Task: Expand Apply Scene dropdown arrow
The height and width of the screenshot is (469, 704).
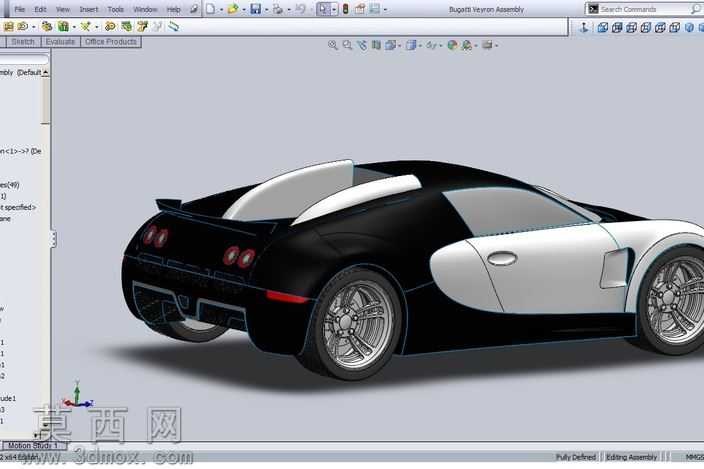Action: coord(475,45)
